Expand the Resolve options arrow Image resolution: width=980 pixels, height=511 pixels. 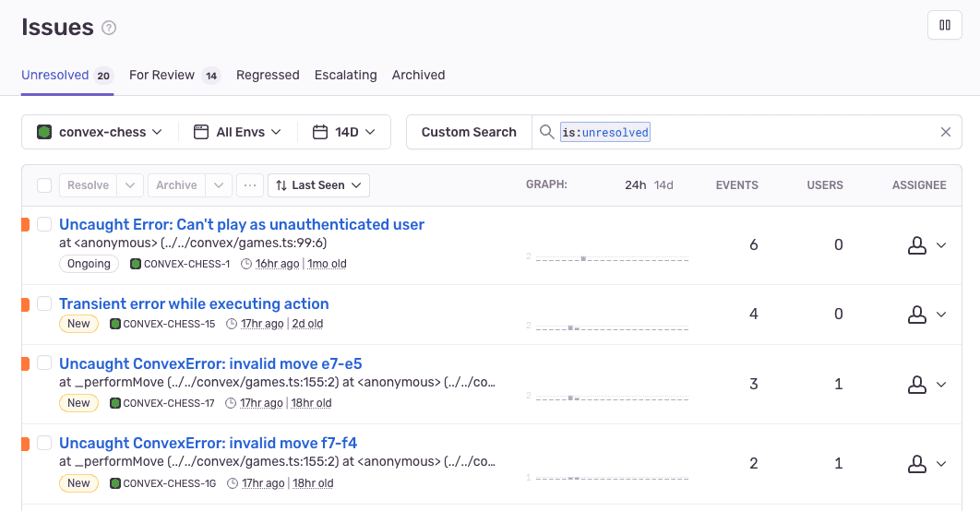130,185
